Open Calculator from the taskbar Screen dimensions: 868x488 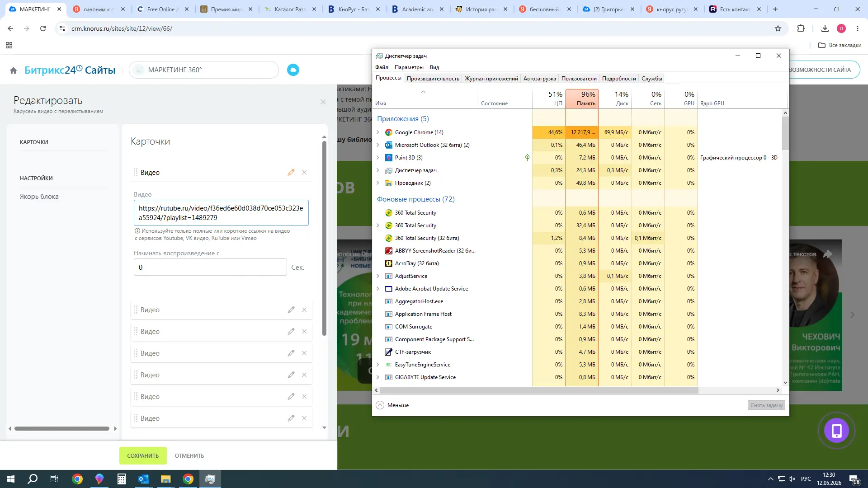pos(121,479)
